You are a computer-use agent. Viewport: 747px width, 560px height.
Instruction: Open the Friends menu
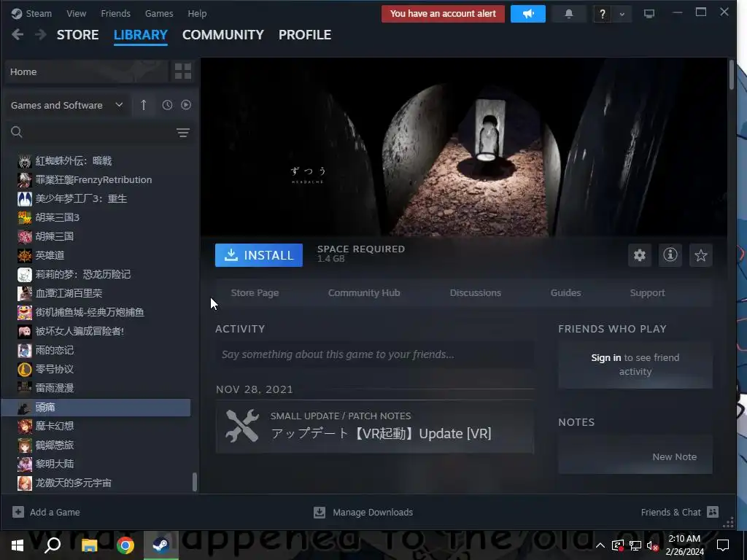coord(115,14)
